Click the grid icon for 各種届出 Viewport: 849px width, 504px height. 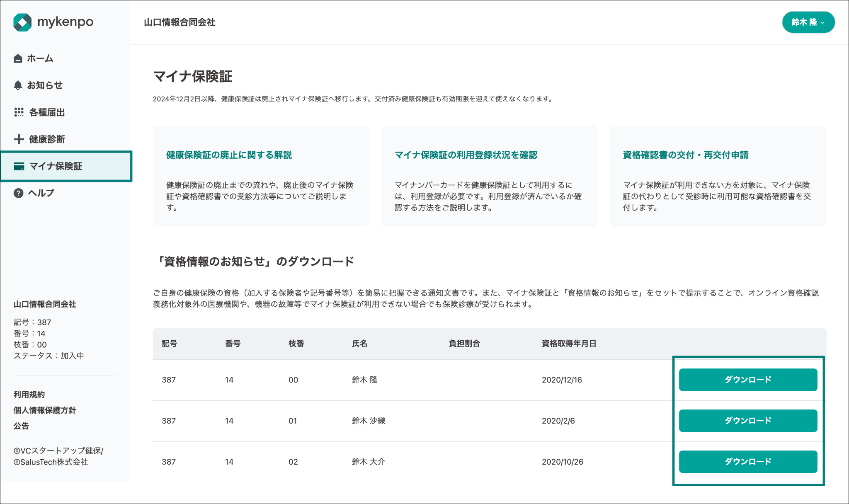pos(19,112)
